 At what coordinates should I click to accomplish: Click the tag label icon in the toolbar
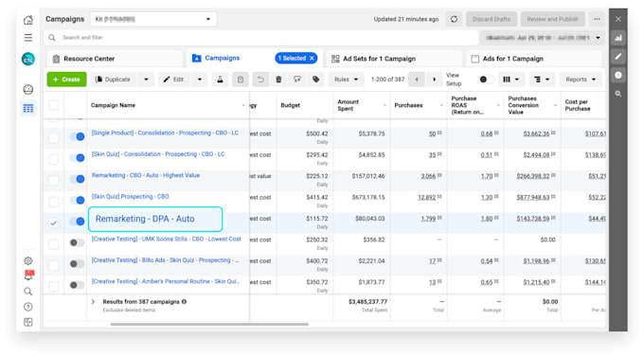[315, 80]
